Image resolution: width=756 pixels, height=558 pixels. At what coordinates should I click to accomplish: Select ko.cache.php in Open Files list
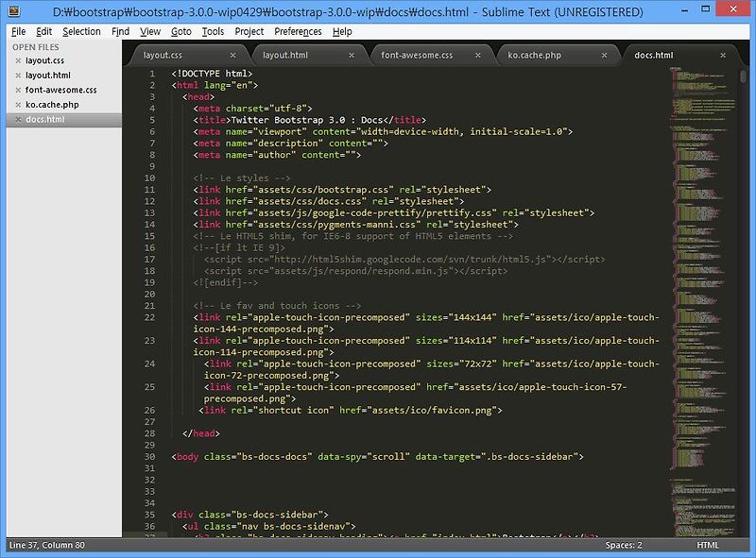point(52,105)
